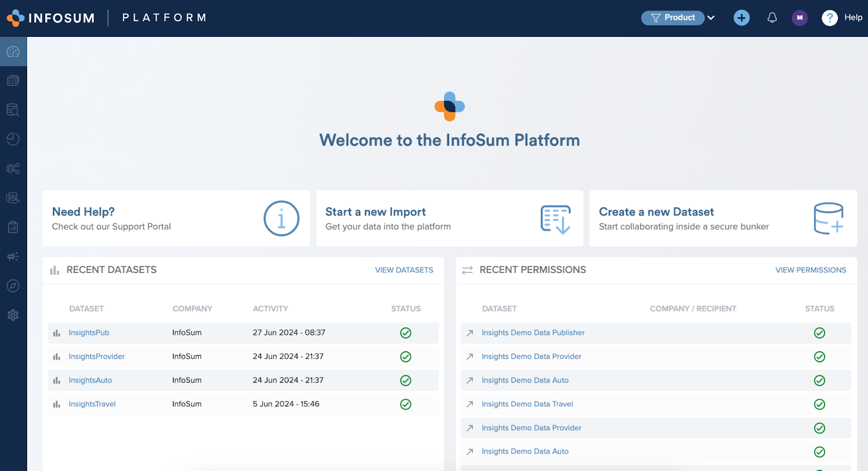Open the InsightsAuto dataset link
Screen dimensions: 868x471
(90, 380)
